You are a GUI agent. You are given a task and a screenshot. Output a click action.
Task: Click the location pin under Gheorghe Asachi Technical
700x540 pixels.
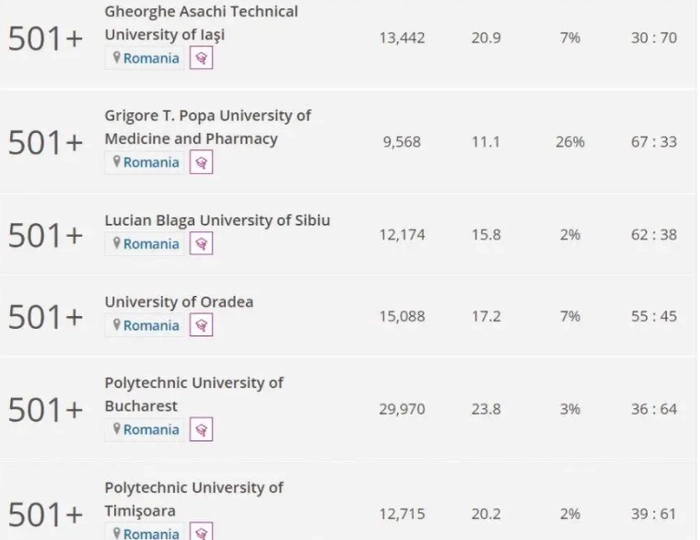click(x=117, y=58)
